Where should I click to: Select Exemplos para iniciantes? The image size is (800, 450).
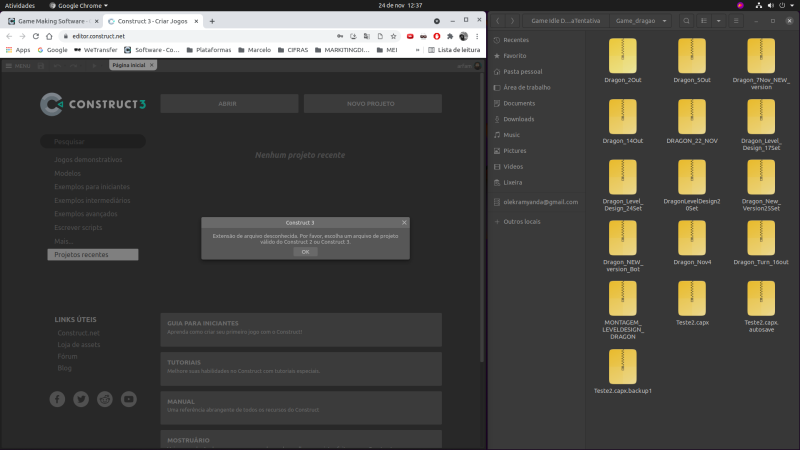pos(92,187)
